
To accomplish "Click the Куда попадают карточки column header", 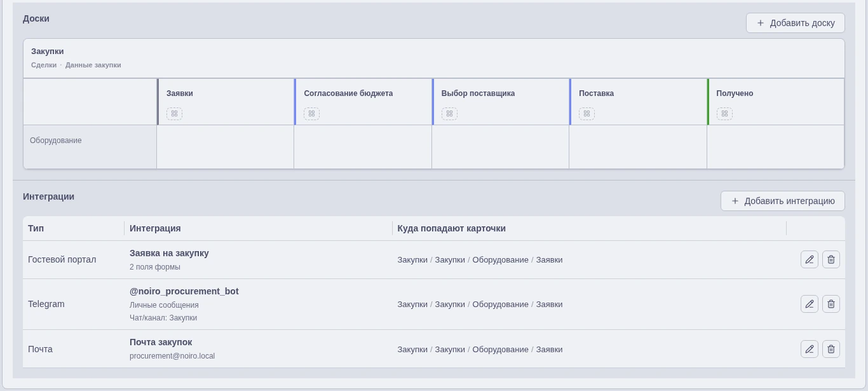I will pyautogui.click(x=451, y=228).
